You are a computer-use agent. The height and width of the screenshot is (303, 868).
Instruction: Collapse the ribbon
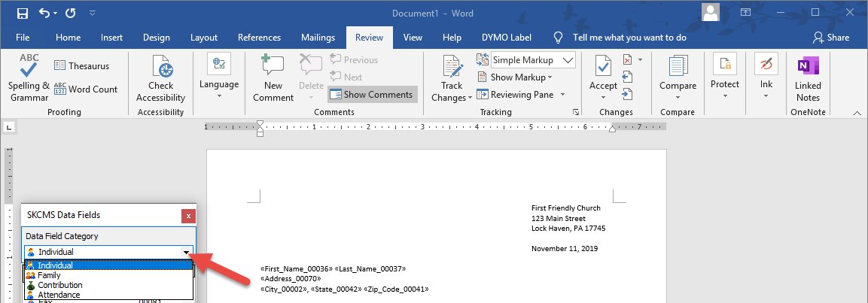857,112
